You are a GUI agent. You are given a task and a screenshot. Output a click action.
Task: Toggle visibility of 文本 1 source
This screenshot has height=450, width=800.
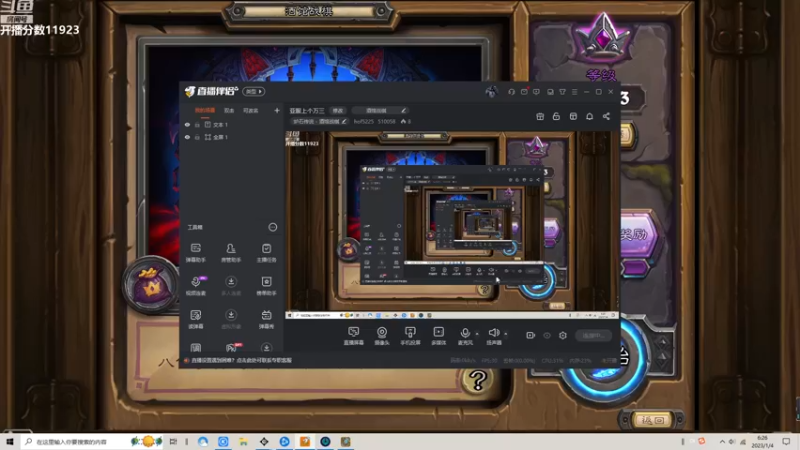(x=187, y=124)
